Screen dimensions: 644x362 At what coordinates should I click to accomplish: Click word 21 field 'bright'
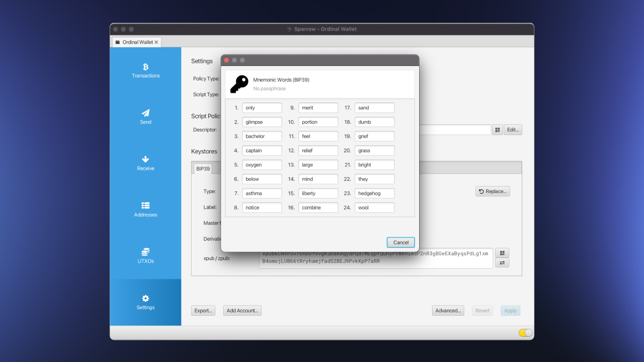375,165
